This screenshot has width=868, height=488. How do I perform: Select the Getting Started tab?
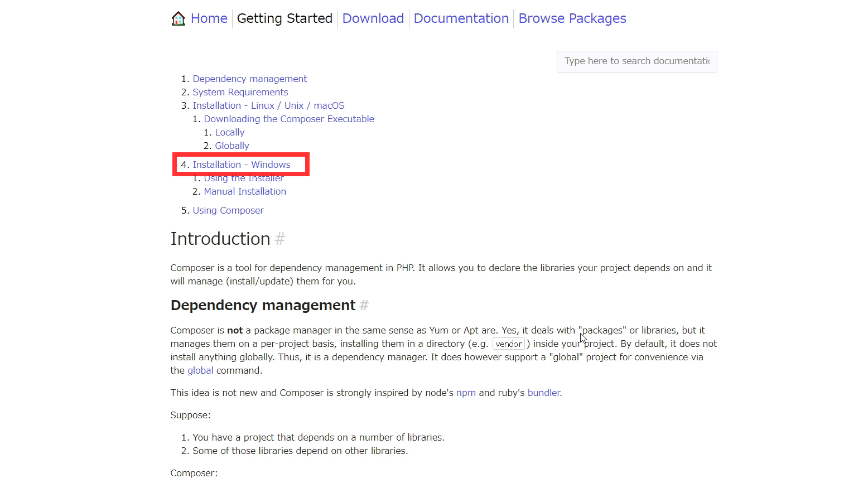click(x=284, y=18)
